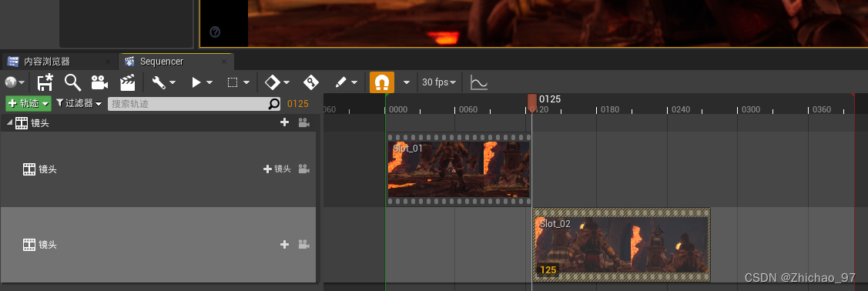Open the curve editor icon
The width and height of the screenshot is (868, 291).
click(479, 82)
